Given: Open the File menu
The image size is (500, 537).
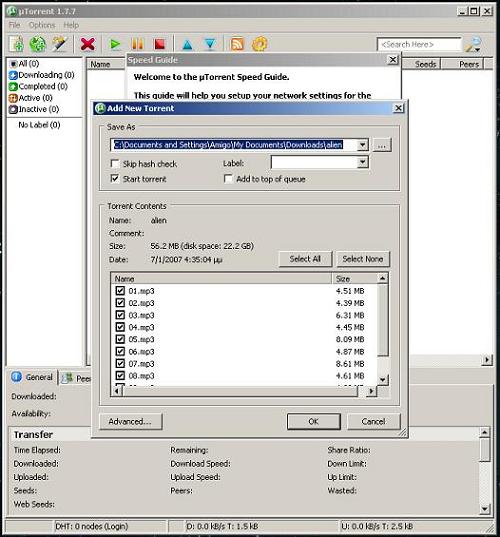Looking at the screenshot, I should [14, 25].
